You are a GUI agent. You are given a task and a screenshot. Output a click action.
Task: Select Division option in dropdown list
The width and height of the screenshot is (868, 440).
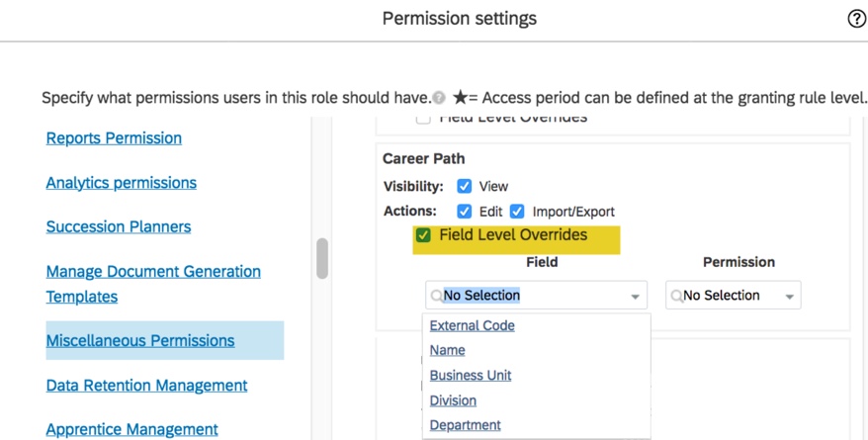pyautogui.click(x=453, y=400)
